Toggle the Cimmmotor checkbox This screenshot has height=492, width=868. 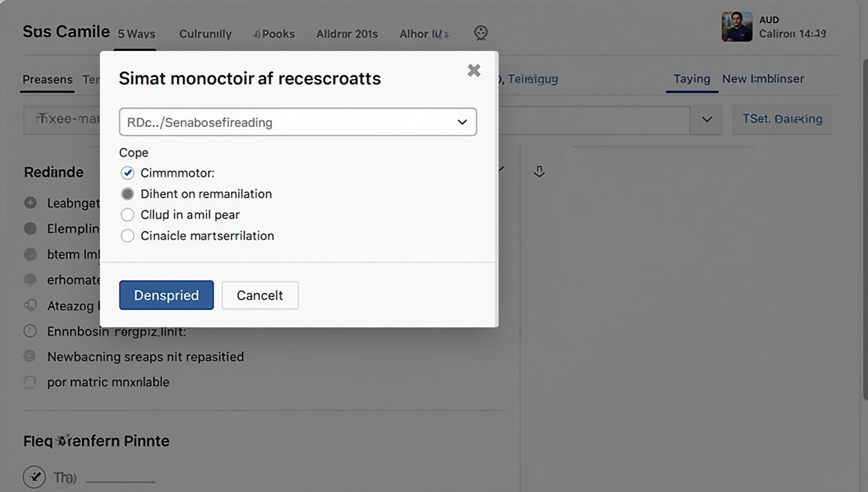127,173
